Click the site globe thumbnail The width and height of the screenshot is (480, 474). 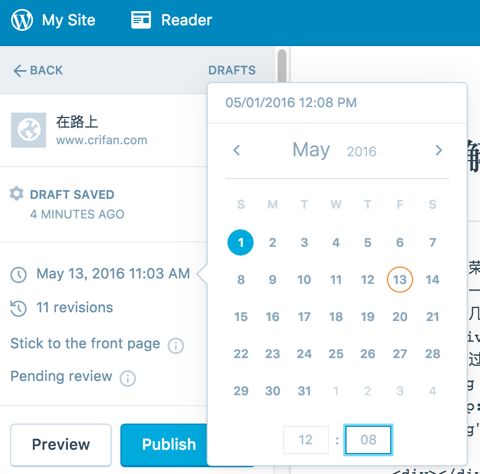tap(29, 130)
